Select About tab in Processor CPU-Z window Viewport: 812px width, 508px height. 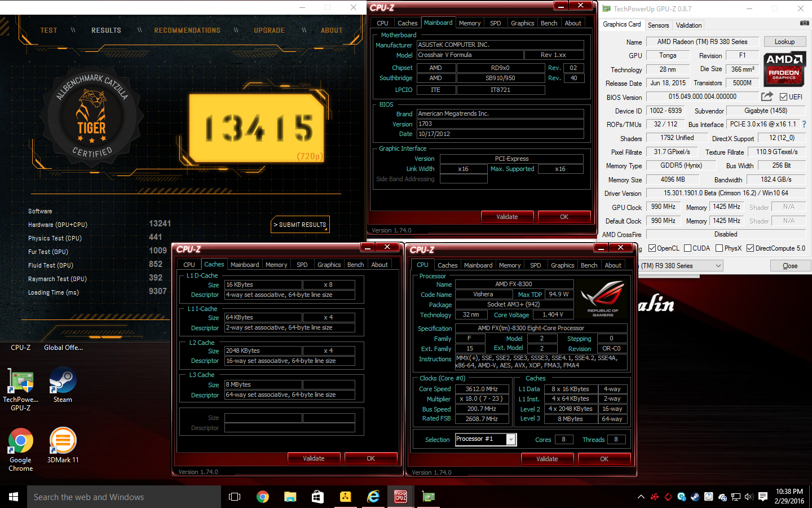[613, 265]
